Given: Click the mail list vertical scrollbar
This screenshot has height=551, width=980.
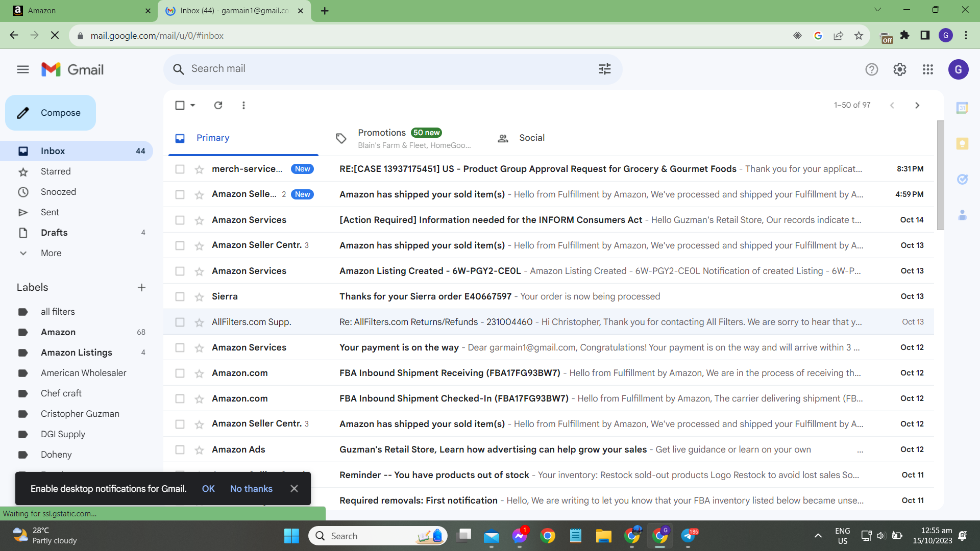Looking at the screenshot, I should point(940,176).
